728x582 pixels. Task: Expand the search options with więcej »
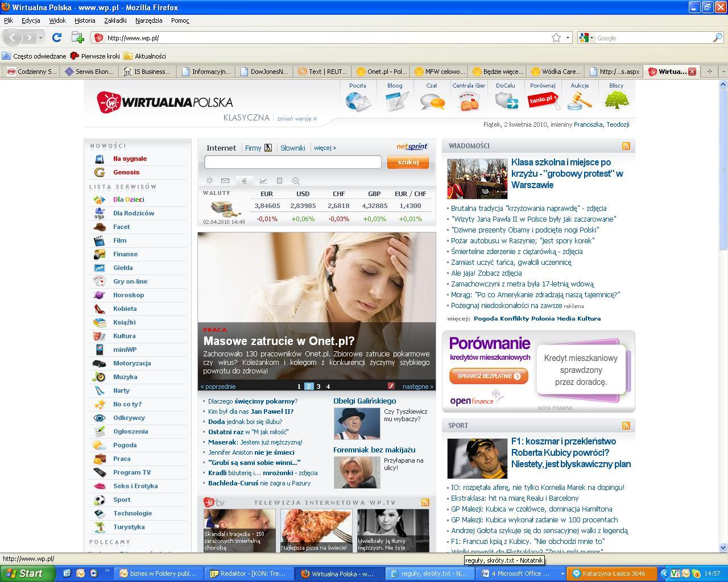pyautogui.click(x=325, y=148)
